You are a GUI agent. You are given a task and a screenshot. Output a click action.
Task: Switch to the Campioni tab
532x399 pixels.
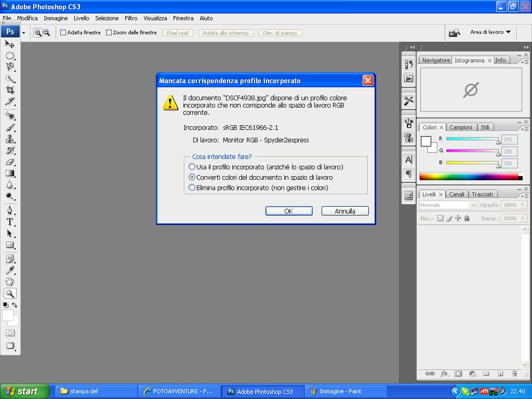[460, 127]
